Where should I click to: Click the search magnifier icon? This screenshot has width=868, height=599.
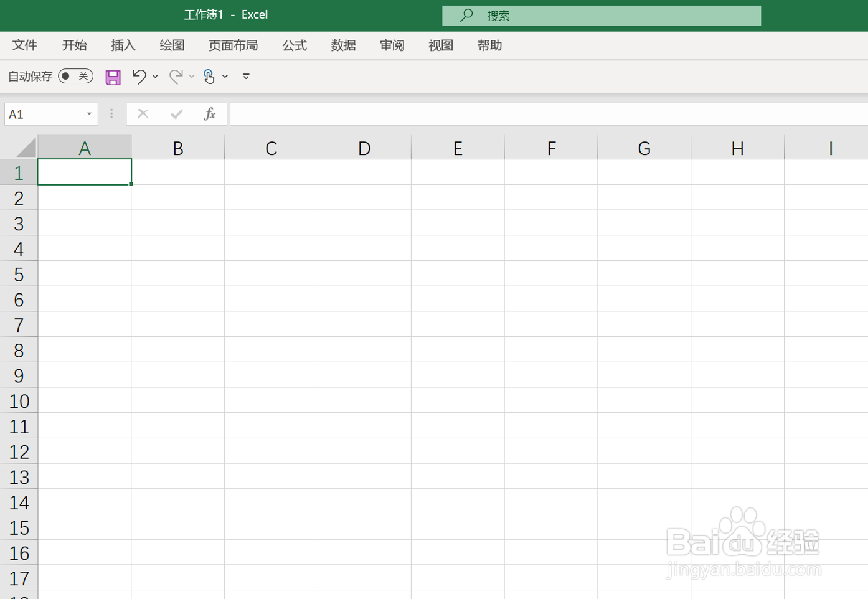coord(466,16)
